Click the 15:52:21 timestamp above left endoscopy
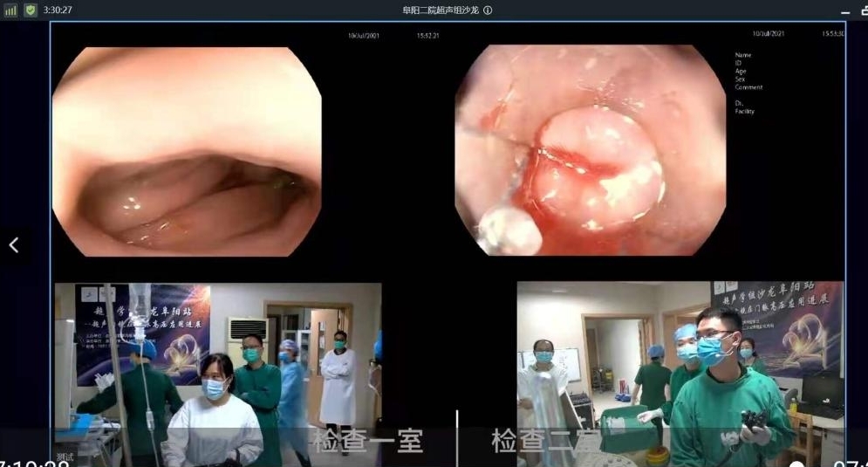This screenshot has height=467, width=868. tap(427, 36)
